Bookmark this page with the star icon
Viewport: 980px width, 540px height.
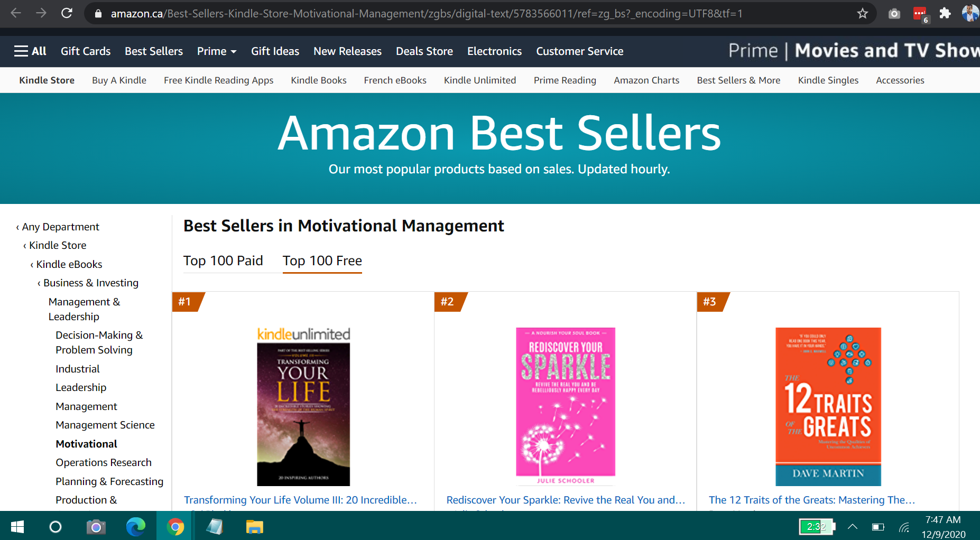pyautogui.click(x=863, y=13)
